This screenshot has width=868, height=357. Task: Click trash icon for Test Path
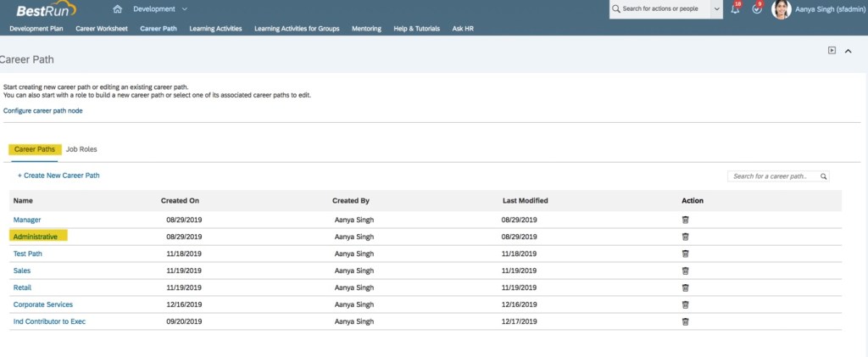(685, 254)
